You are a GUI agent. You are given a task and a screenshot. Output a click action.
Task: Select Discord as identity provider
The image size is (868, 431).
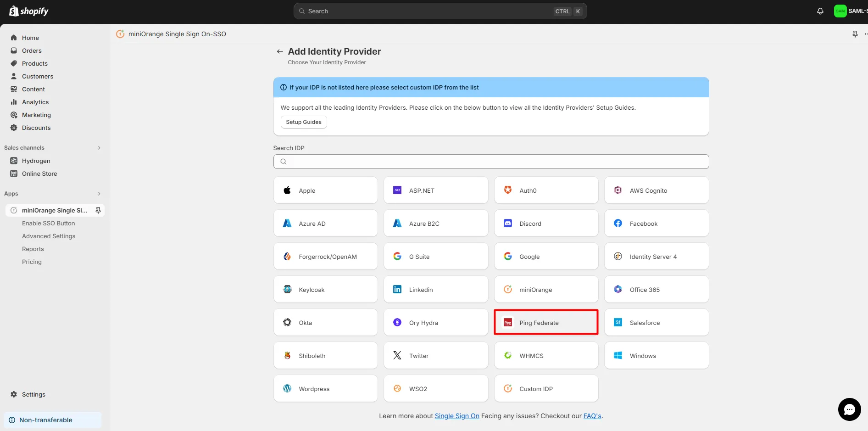(546, 224)
